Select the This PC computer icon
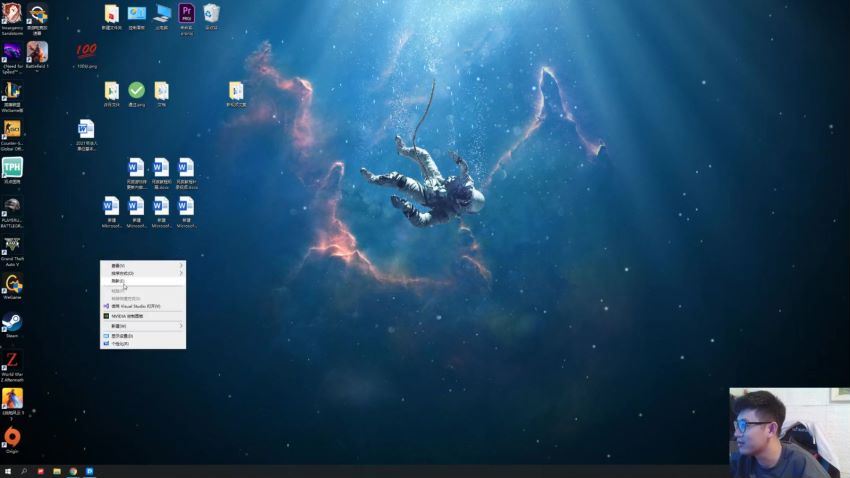 (x=162, y=16)
